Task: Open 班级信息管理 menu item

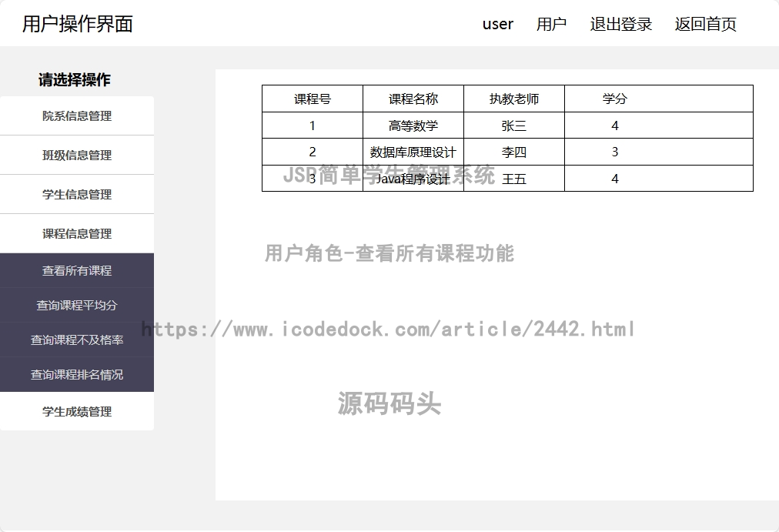Action: [76, 155]
